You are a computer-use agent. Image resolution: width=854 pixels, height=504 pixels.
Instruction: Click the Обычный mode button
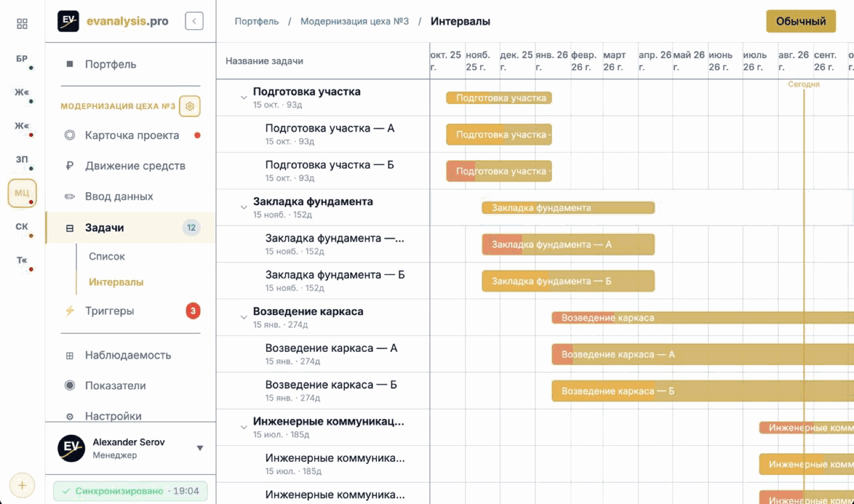pos(801,21)
